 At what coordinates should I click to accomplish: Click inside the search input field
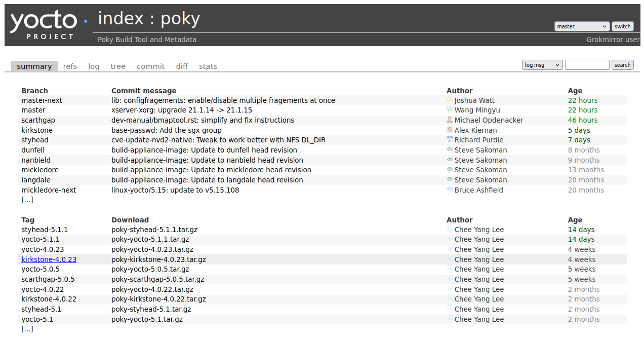(587, 64)
